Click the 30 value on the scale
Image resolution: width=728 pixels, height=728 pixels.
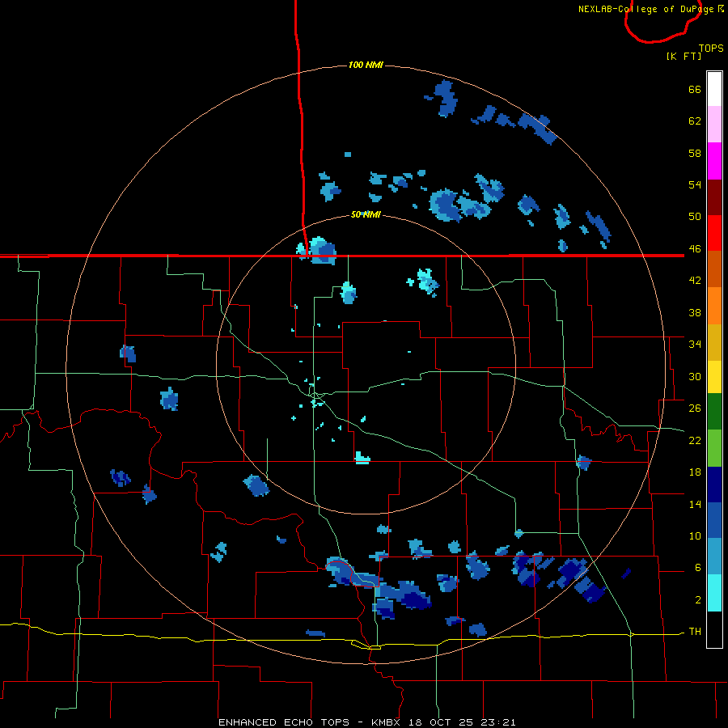[x=695, y=376]
